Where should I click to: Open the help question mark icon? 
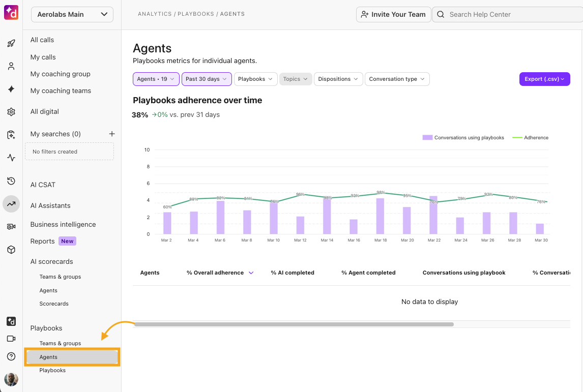tap(11, 357)
